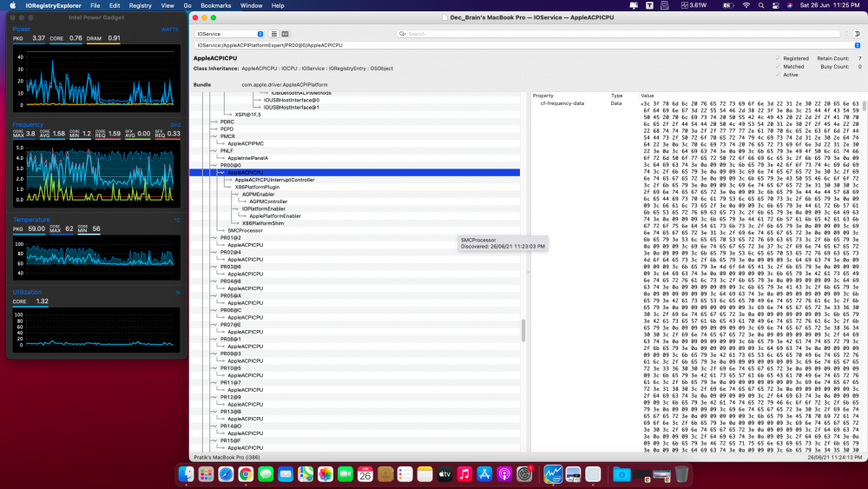Open Messages from the Dock
868x489 pixels.
pos(266,474)
